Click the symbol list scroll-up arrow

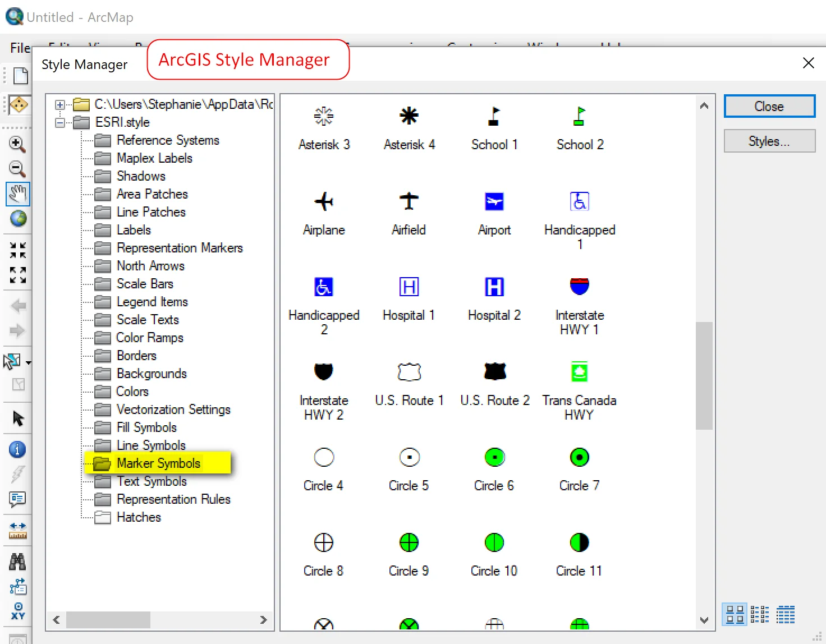pos(704,105)
